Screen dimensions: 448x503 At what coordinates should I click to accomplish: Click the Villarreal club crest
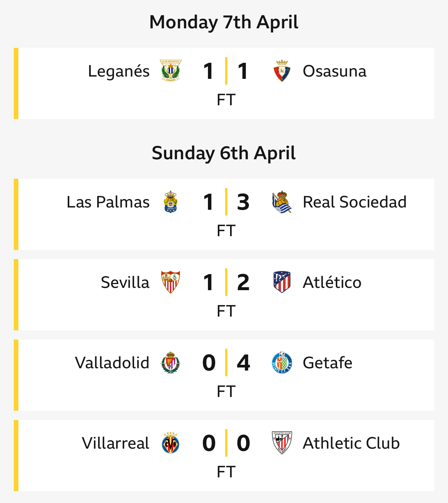pos(170,443)
